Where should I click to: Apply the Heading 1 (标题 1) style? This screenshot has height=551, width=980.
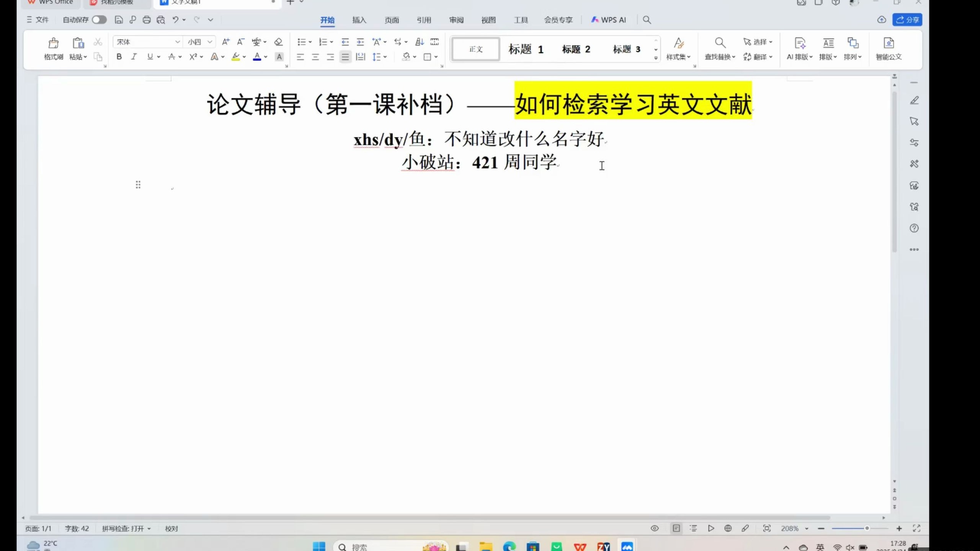(526, 49)
